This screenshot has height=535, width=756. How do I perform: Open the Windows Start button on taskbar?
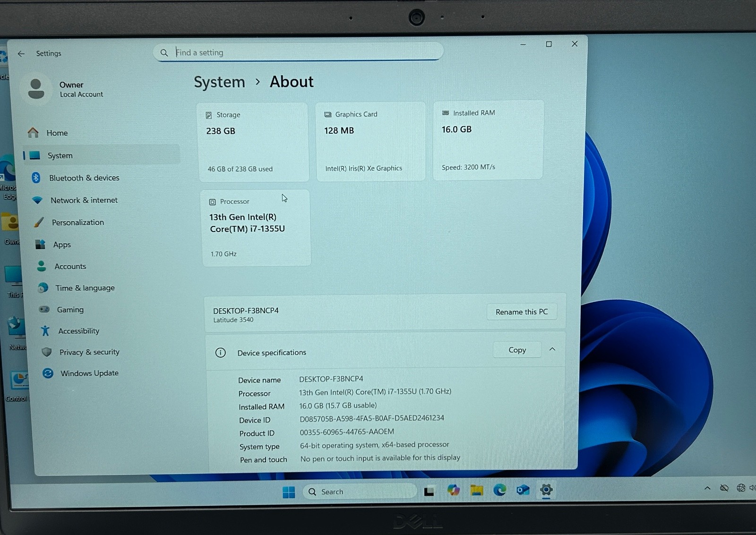pyautogui.click(x=289, y=492)
